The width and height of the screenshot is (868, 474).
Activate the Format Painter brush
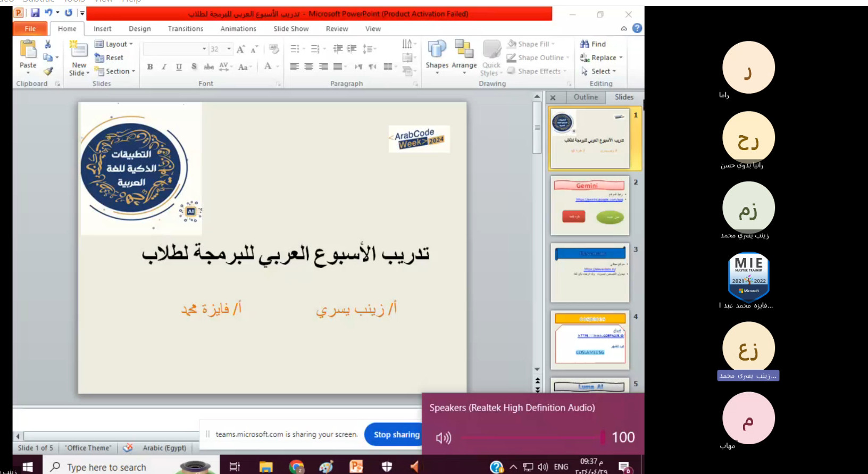[x=48, y=71]
